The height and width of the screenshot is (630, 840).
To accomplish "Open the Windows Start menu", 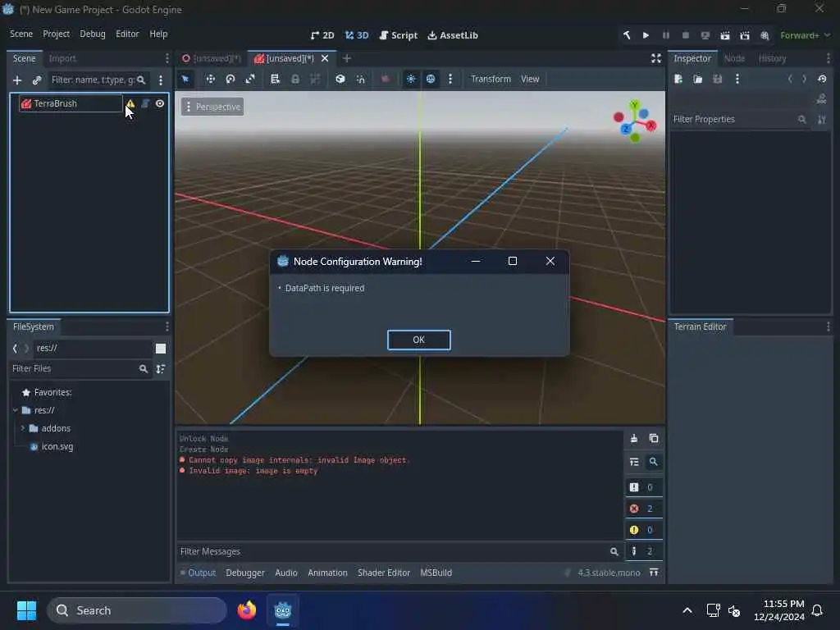I will tap(26, 610).
